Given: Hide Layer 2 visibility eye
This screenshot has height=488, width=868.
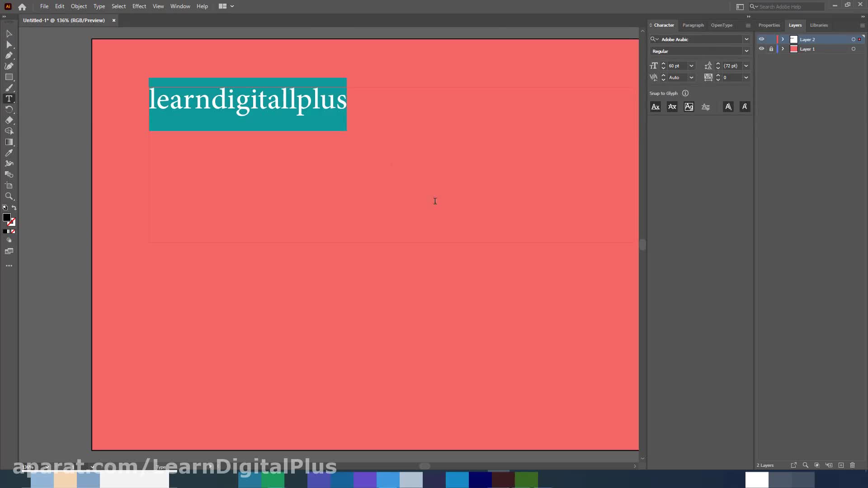Looking at the screenshot, I should click(761, 39).
